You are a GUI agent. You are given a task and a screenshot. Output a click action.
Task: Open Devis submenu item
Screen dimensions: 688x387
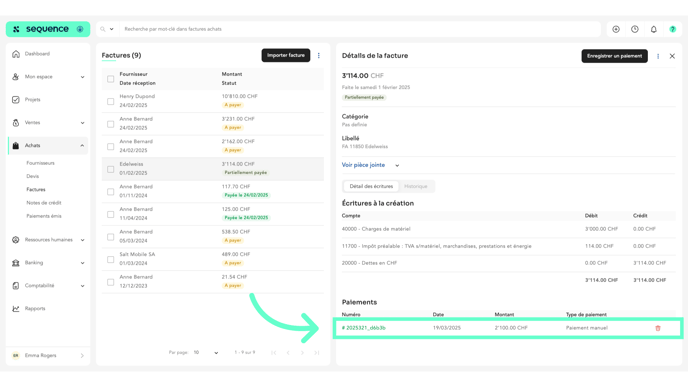coord(32,176)
